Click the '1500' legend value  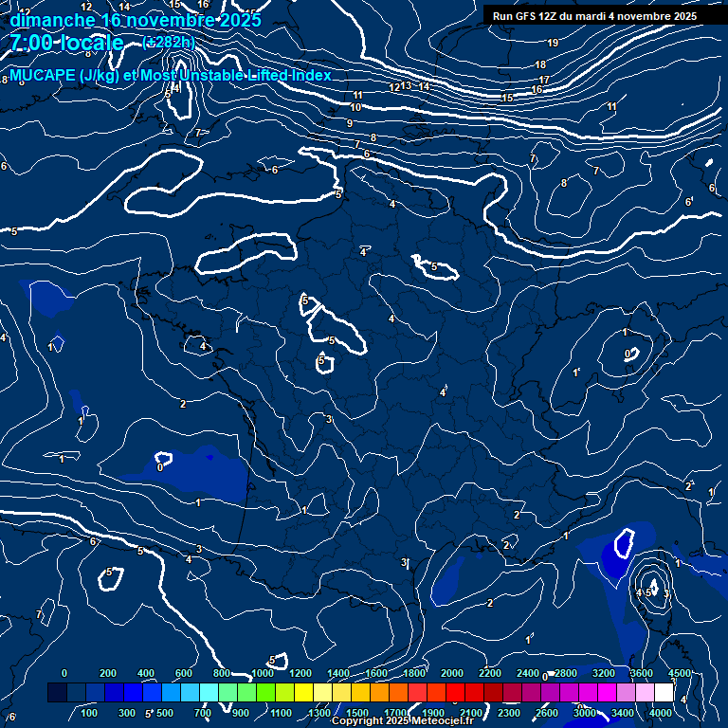point(357,713)
